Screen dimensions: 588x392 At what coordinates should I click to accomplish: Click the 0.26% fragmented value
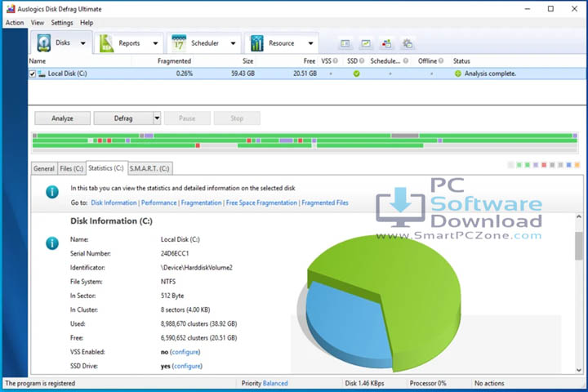point(184,73)
